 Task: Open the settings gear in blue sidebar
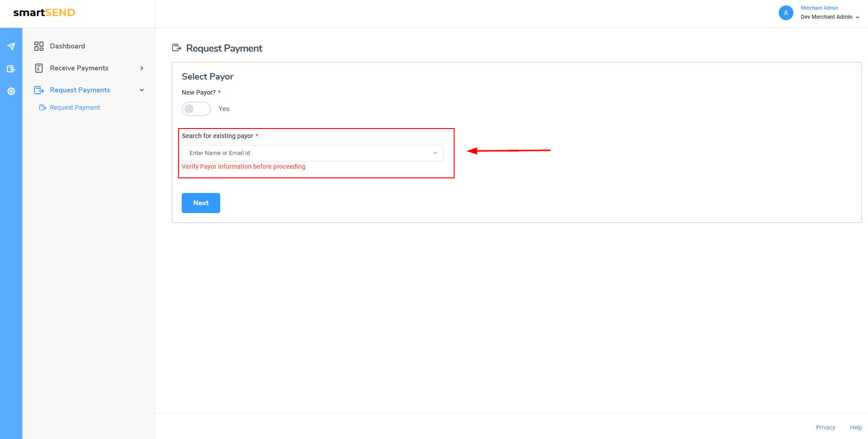point(11,91)
